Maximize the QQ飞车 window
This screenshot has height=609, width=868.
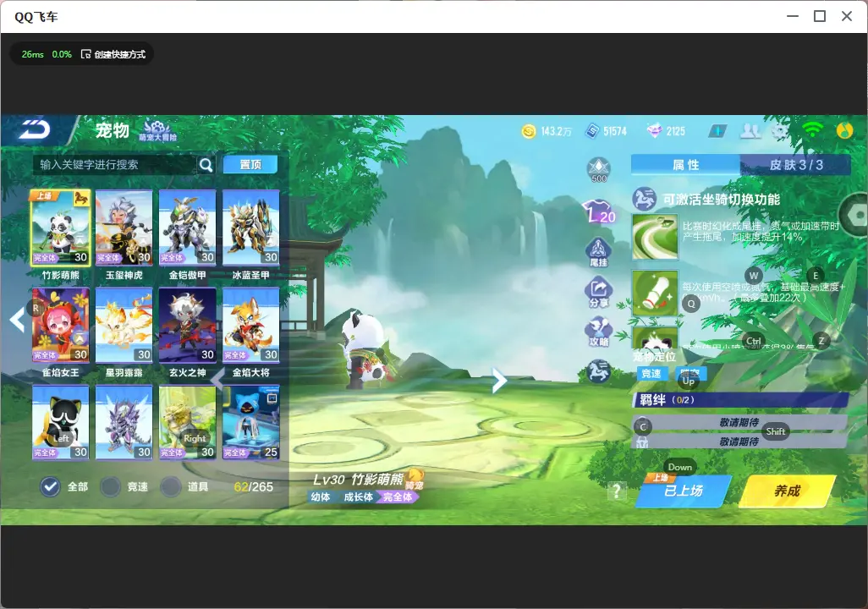coord(820,17)
